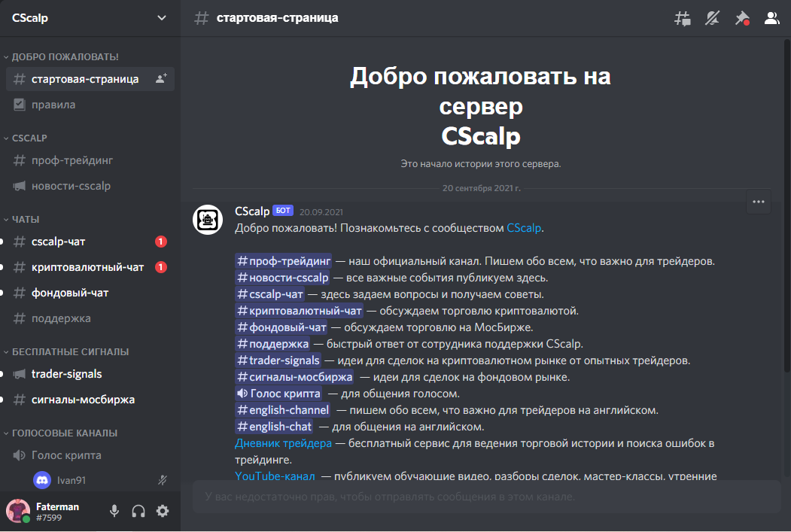Click Faterman user avatar

(18, 511)
